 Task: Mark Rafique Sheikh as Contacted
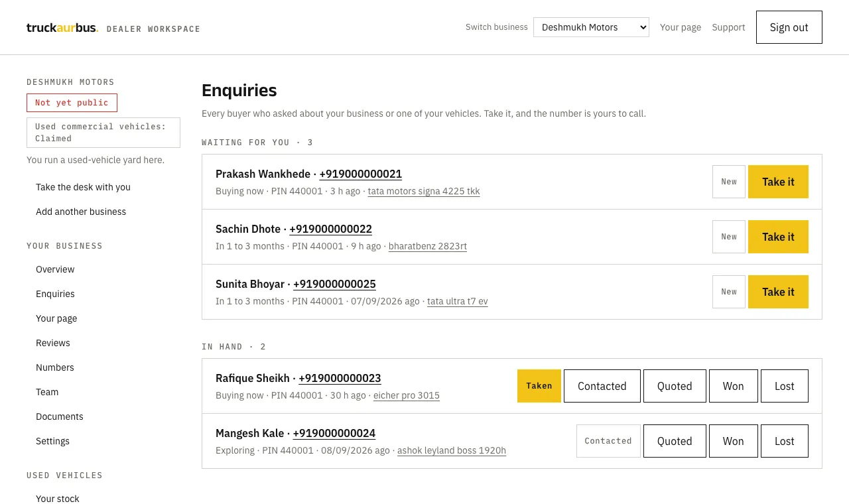pyautogui.click(x=602, y=386)
